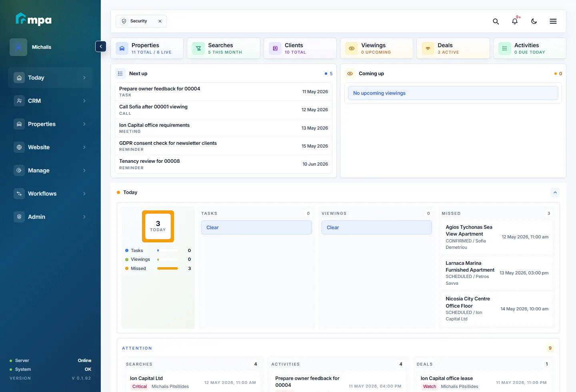Open Ion Capital office lease deal
This screenshot has width=576, height=392.
484,382
